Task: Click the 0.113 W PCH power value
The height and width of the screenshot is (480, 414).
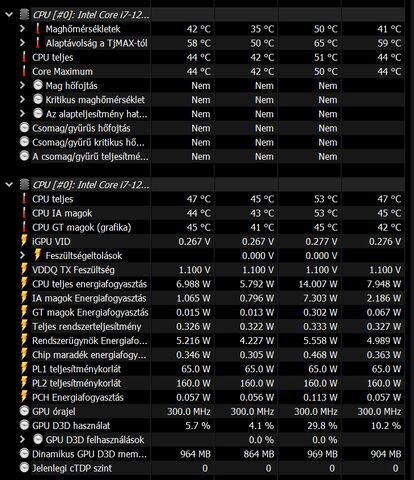Action: coord(320,398)
